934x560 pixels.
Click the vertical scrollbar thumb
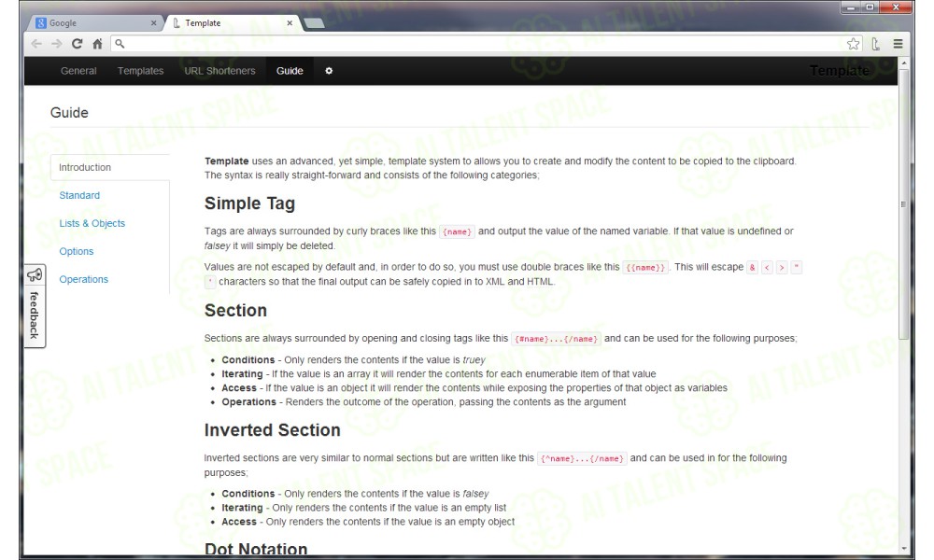coord(903,204)
